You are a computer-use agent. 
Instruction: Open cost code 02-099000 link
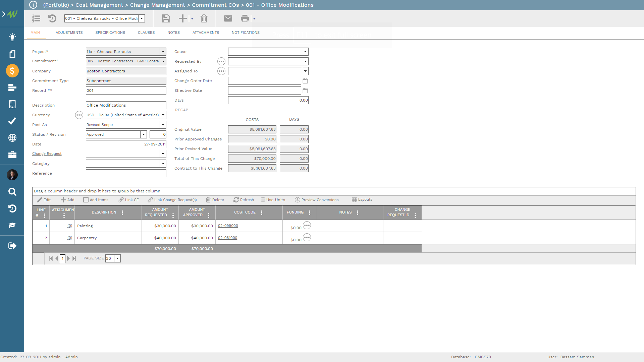(228, 226)
